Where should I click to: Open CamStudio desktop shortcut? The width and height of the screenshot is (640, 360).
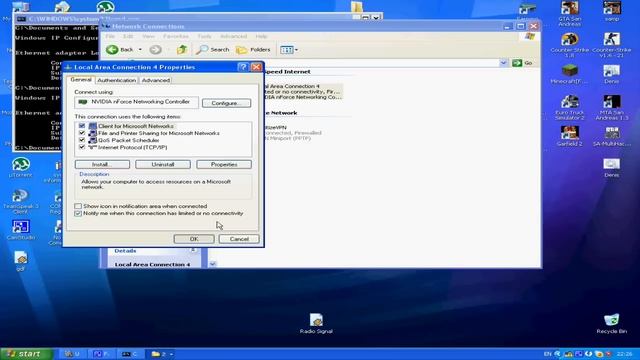(20, 230)
